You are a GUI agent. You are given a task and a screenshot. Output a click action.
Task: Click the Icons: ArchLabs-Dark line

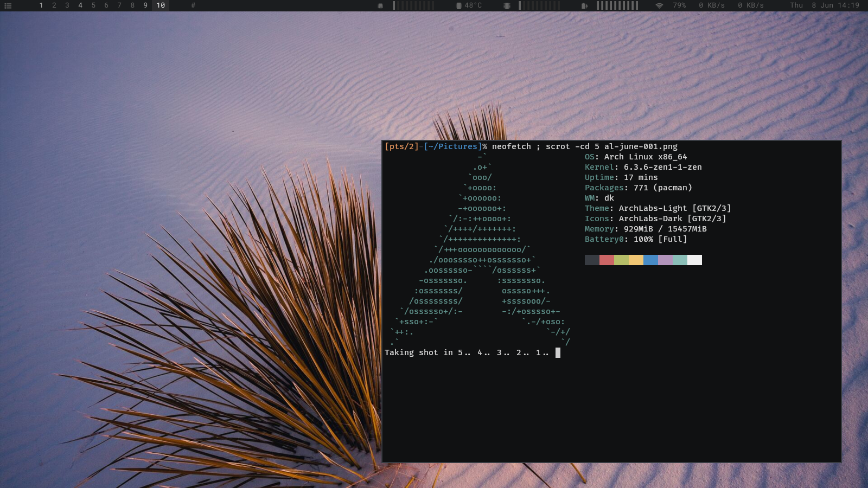click(x=655, y=219)
